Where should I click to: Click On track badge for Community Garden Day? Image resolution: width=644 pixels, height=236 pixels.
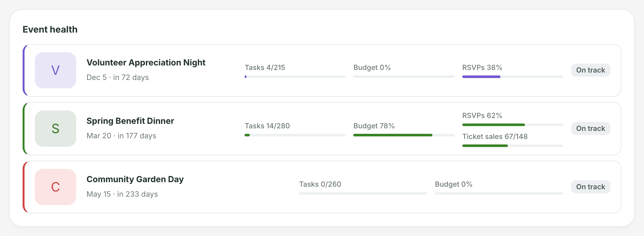click(x=590, y=187)
